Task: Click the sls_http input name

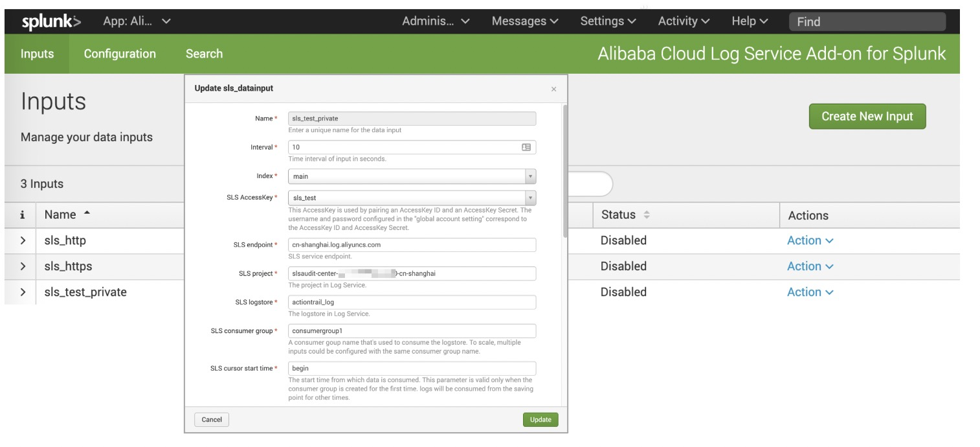Action: click(65, 240)
